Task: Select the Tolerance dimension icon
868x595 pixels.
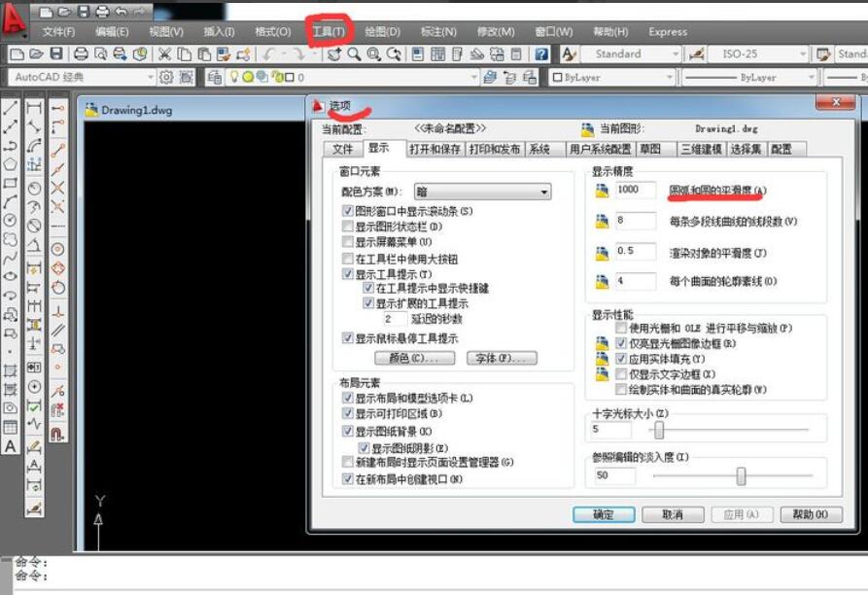Action: 34,367
